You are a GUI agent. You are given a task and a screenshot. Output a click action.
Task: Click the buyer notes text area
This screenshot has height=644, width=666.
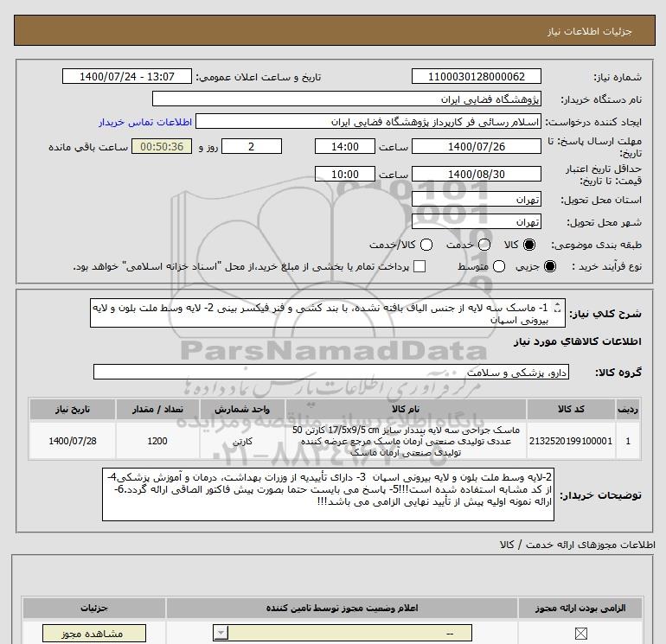pos(328,494)
